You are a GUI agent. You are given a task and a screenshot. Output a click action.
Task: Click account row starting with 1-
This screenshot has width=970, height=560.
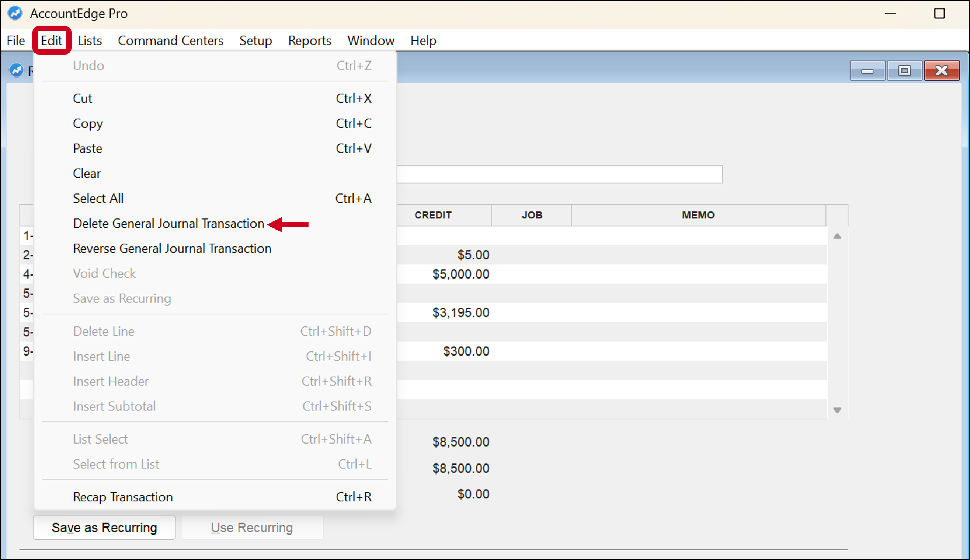coord(28,235)
